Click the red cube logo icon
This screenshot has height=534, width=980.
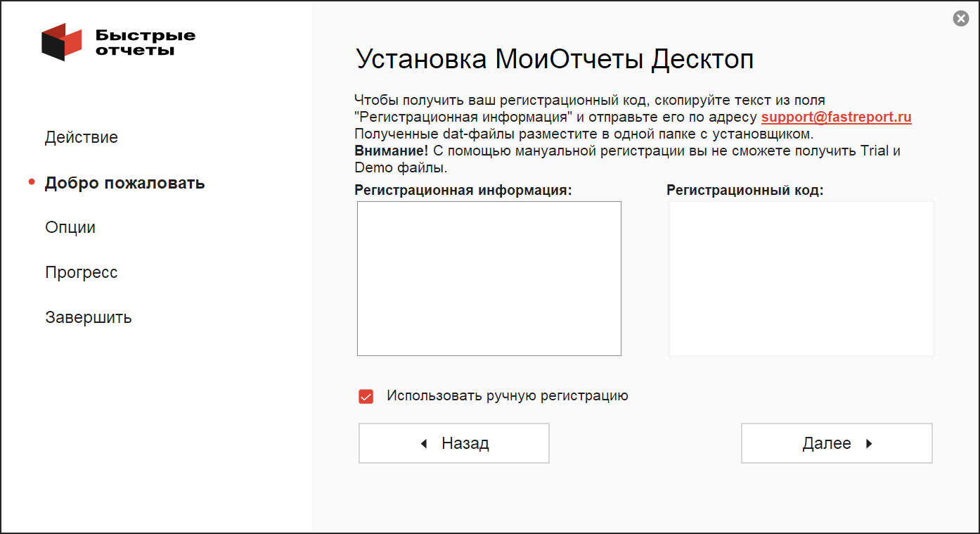(63, 42)
